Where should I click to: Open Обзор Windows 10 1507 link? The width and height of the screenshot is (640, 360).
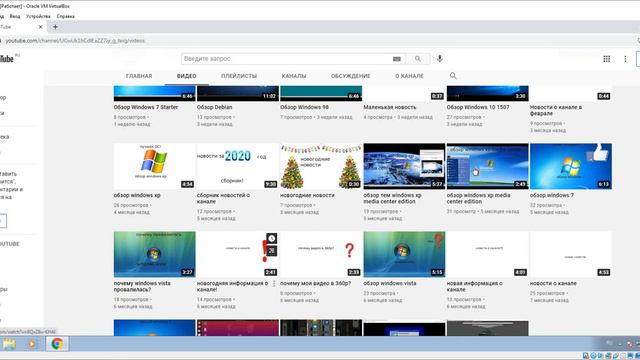click(x=478, y=107)
